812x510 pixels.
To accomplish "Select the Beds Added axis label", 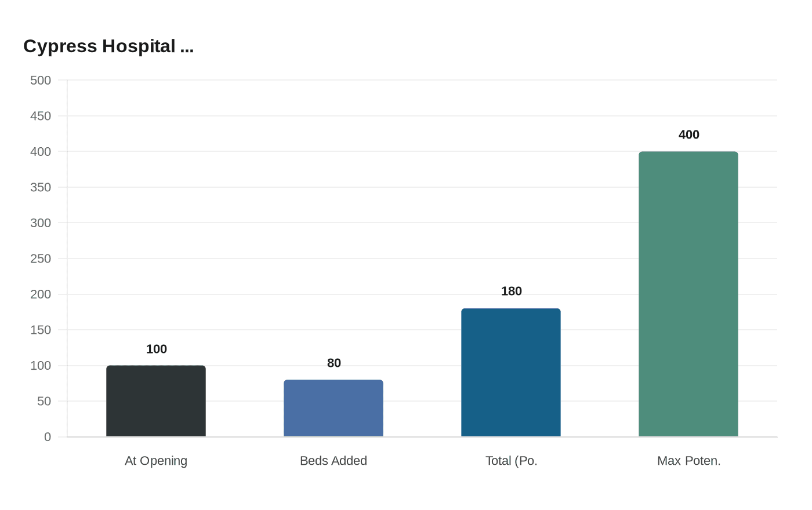I will coord(333,461).
